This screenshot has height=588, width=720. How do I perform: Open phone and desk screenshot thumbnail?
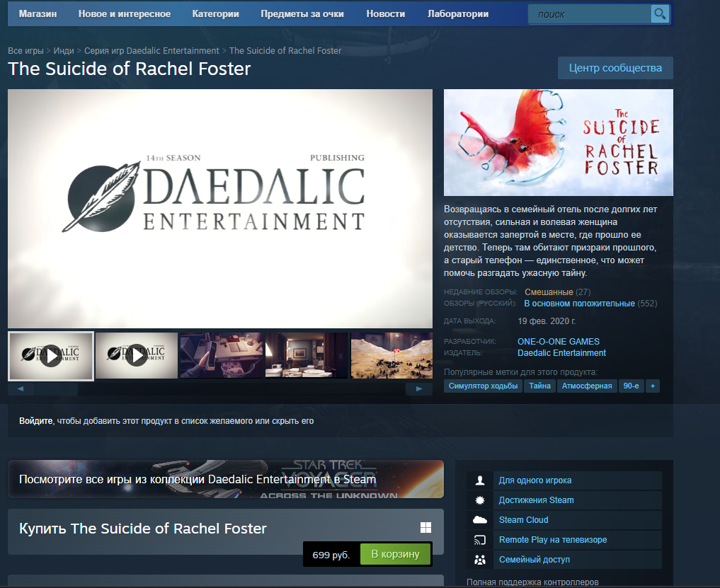coord(222,356)
